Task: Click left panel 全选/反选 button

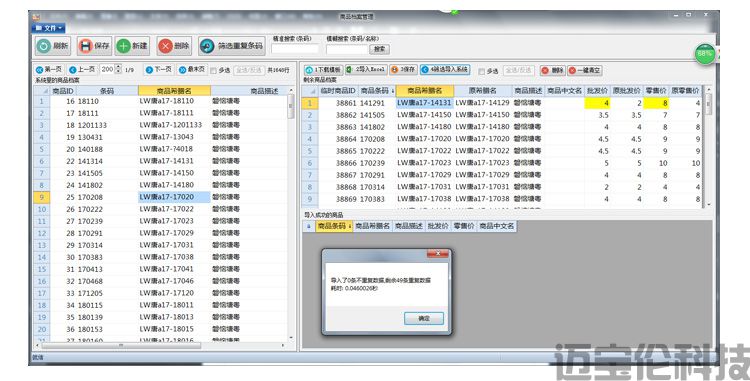Action: coord(249,70)
